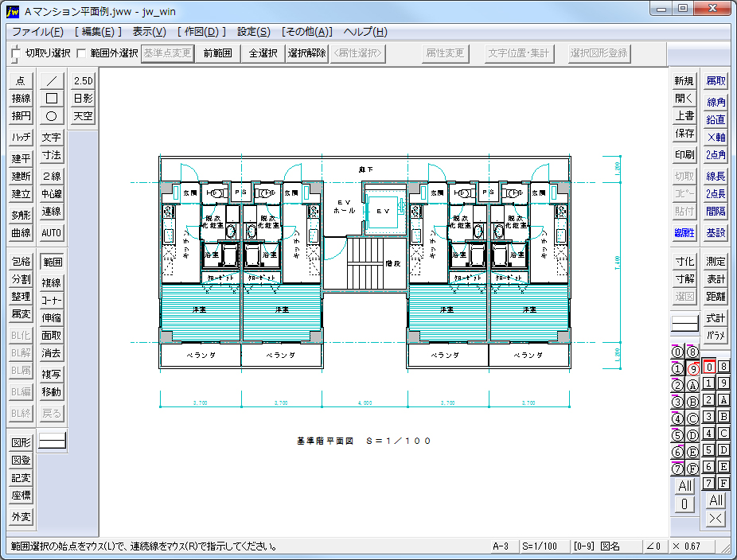Select the line (／) drawing tool
This screenshot has width=737, height=560.
[x=52, y=80]
